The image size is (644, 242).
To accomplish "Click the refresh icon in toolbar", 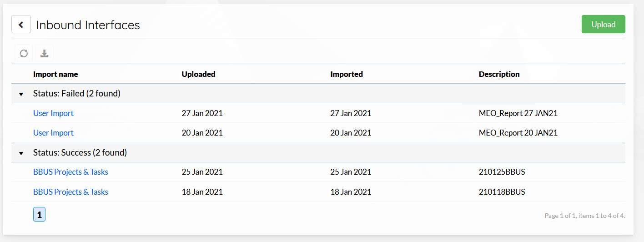I will (24, 53).
